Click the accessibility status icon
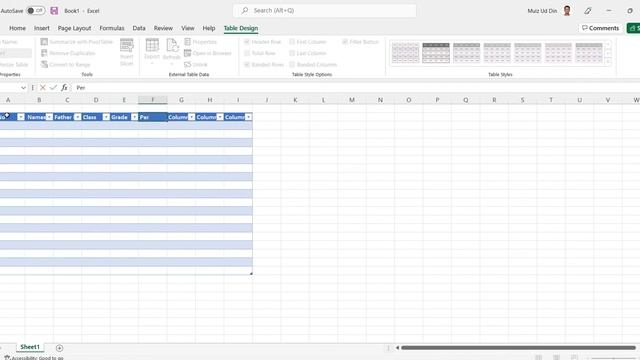 click(7, 358)
